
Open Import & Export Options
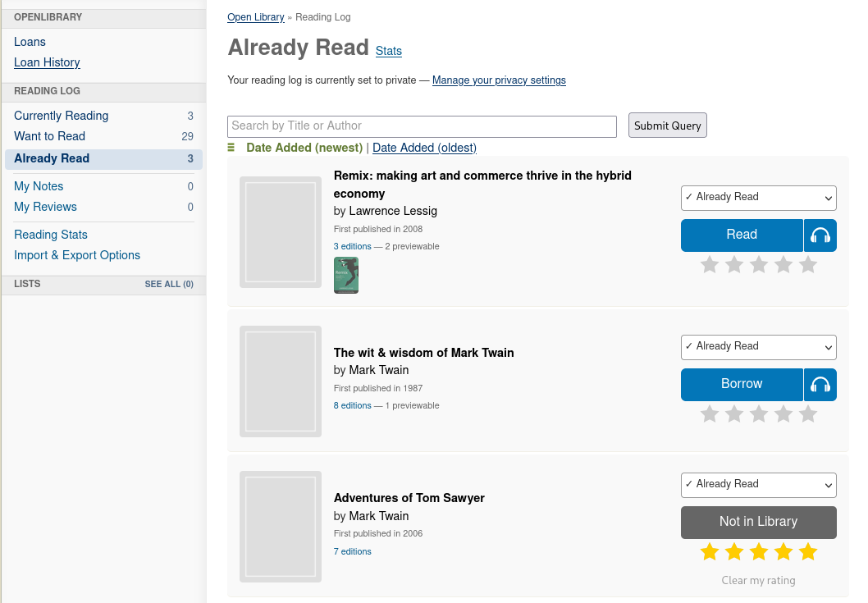pos(77,254)
